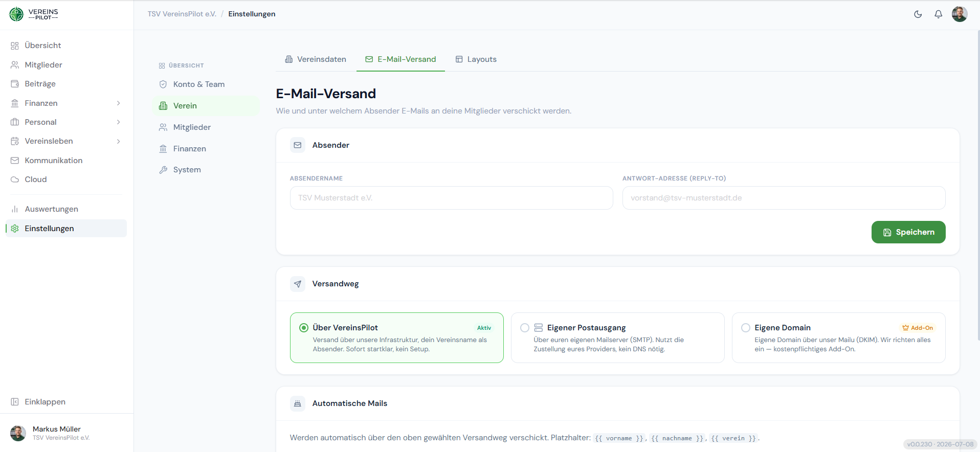Open Markus Müller profile at sidebar bottom
This screenshot has height=452, width=980.
tap(66, 433)
